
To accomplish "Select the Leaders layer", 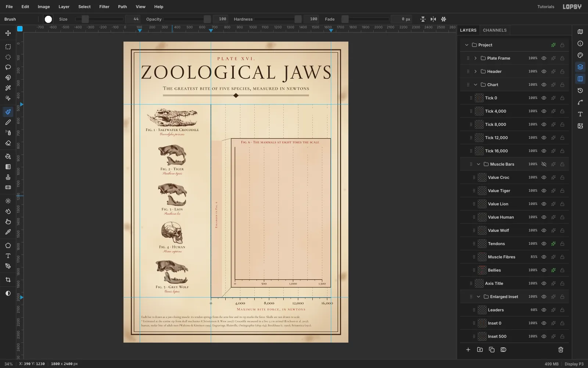I will (514, 310).
